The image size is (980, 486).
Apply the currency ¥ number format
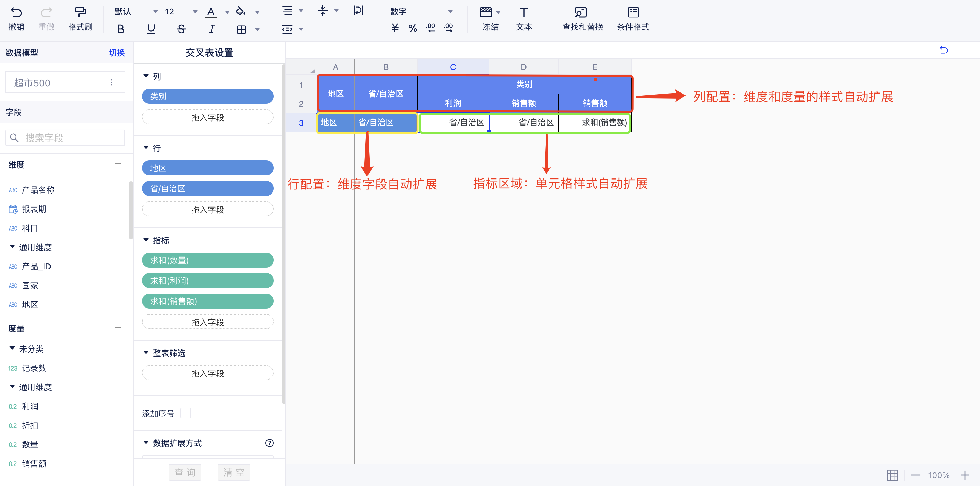(395, 28)
